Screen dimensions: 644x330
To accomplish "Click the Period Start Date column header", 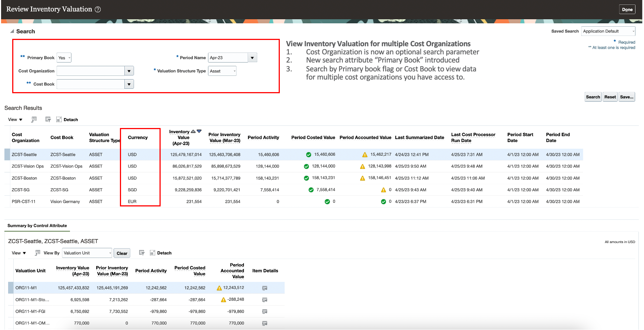I will [520, 138].
